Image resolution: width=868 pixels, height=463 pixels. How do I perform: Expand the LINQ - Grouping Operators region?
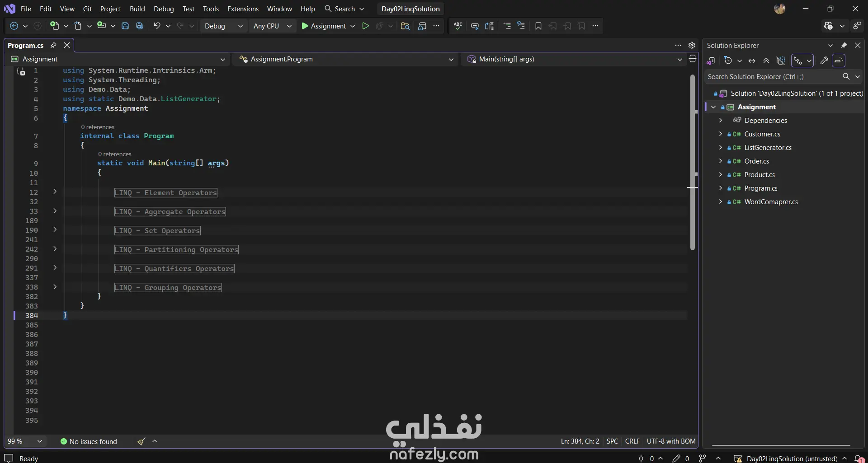pos(55,286)
